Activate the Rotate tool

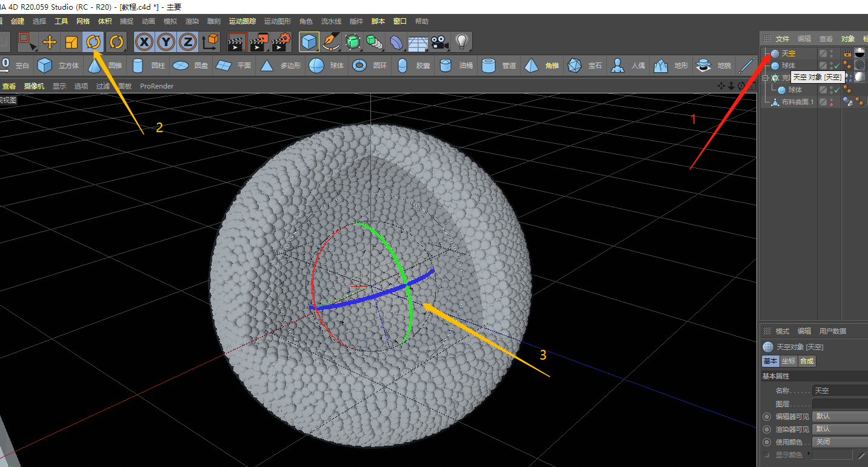coord(93,42)
